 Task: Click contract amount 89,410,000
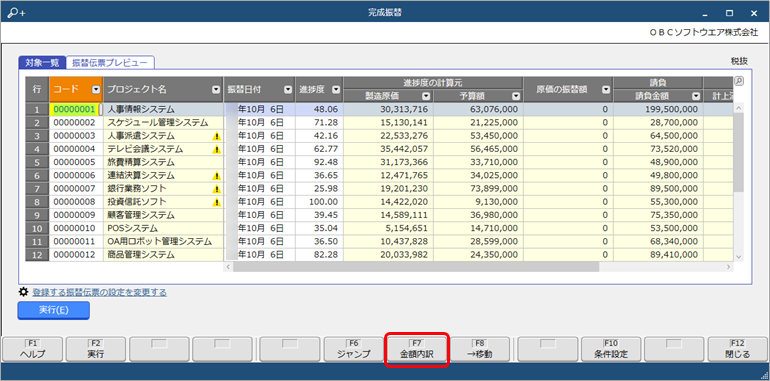click(x=674, y=255)
